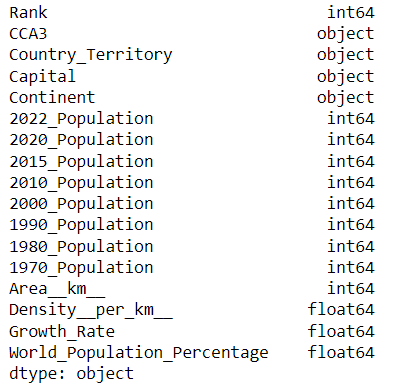Viewport: 402px width, 390px height.
Task: Select the 2015_Population text
Action: click(81, 162)
